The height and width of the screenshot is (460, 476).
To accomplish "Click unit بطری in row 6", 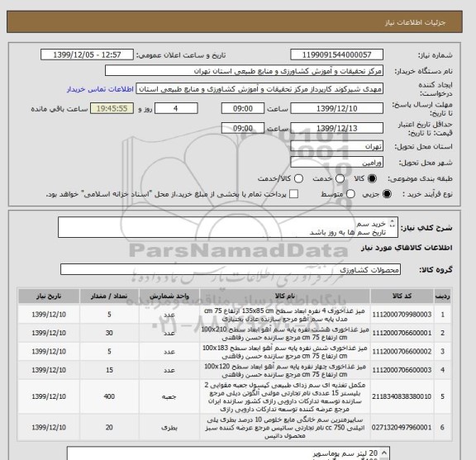I will tap(169, 428).
